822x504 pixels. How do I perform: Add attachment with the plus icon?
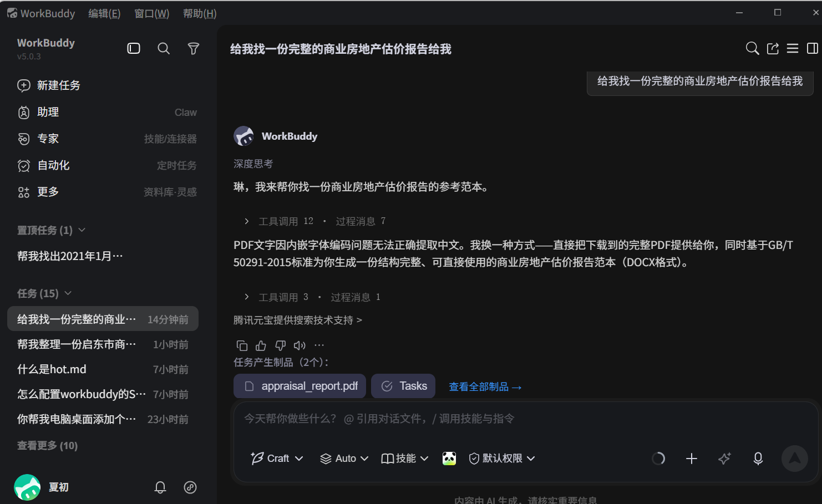[692, 459]
